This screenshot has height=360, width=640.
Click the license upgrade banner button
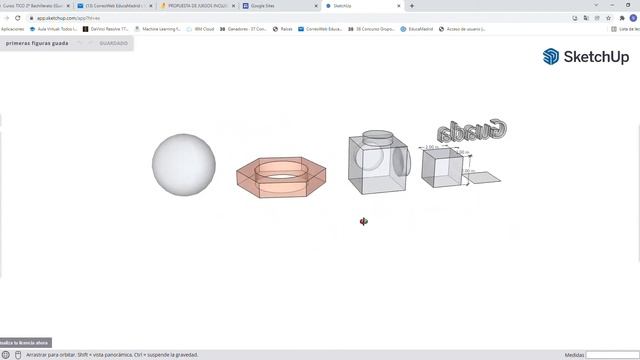coord(26,342)
